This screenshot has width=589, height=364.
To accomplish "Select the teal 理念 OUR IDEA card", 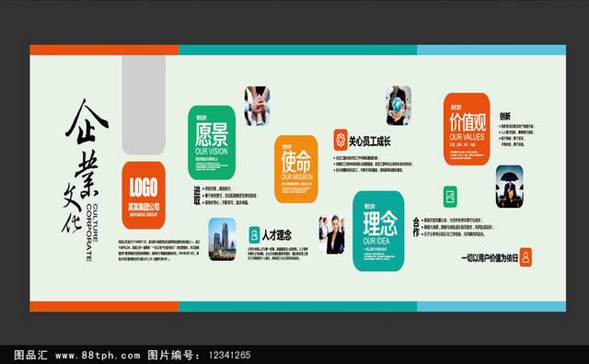I will click(x=378, y=231).
